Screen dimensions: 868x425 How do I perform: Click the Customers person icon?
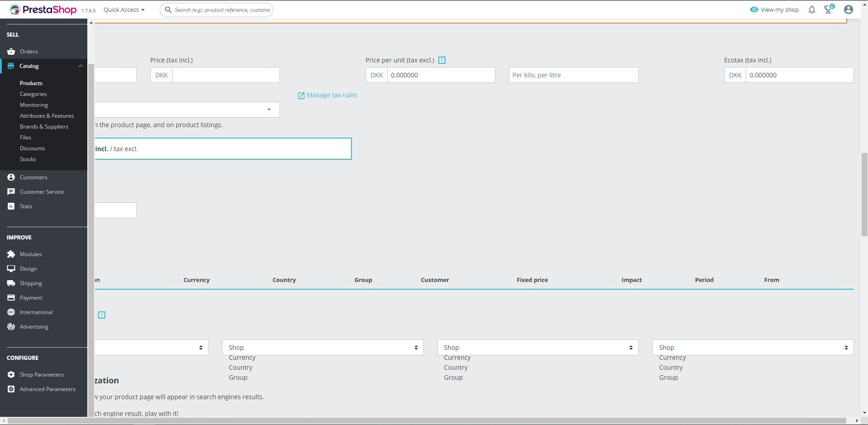tap(11, 177)
